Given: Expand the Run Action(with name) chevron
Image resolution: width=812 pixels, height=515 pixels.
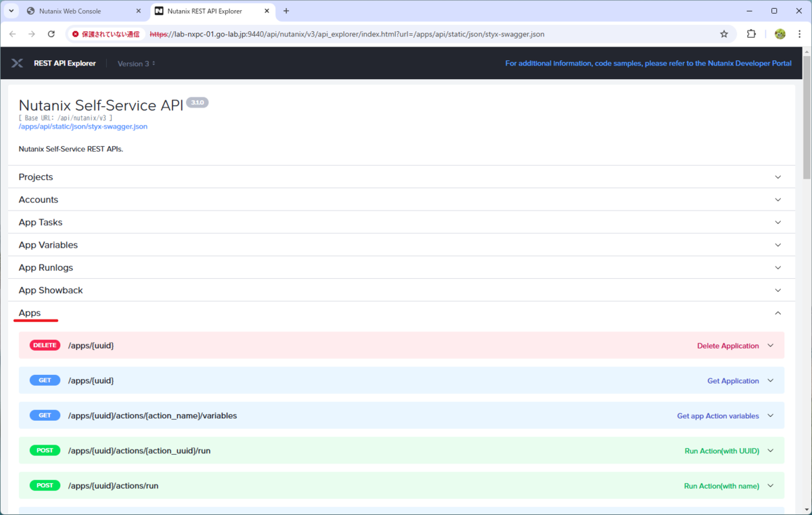Looking at the screenshot, I should point(770,486).
